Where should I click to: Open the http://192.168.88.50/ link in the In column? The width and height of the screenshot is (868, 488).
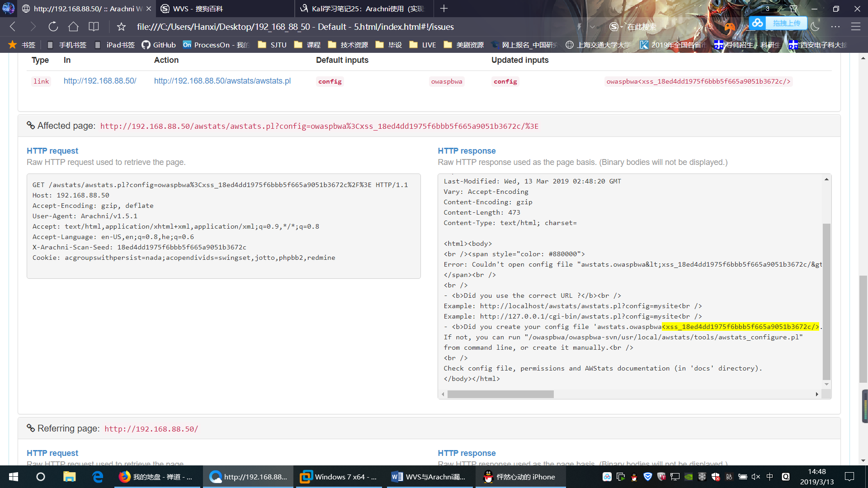click(x=100, y=81)
